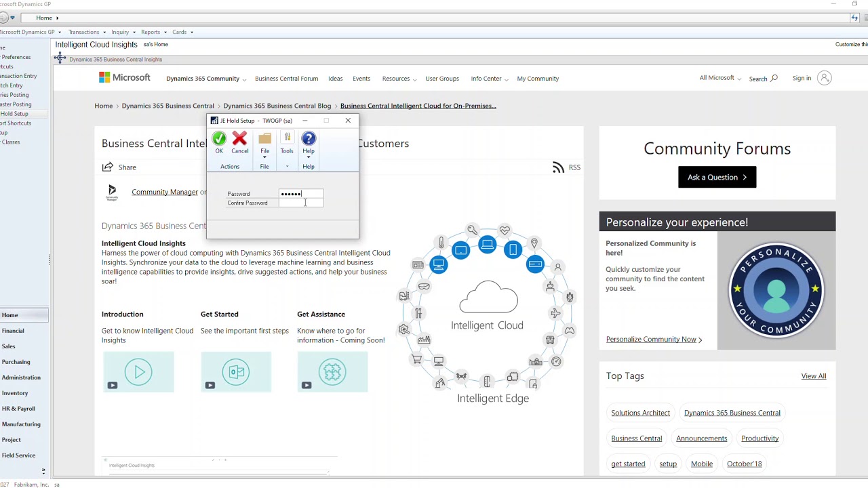868x488 pixels.
Task: Click the blue Help question mark icon
Action: coord(309,138)
